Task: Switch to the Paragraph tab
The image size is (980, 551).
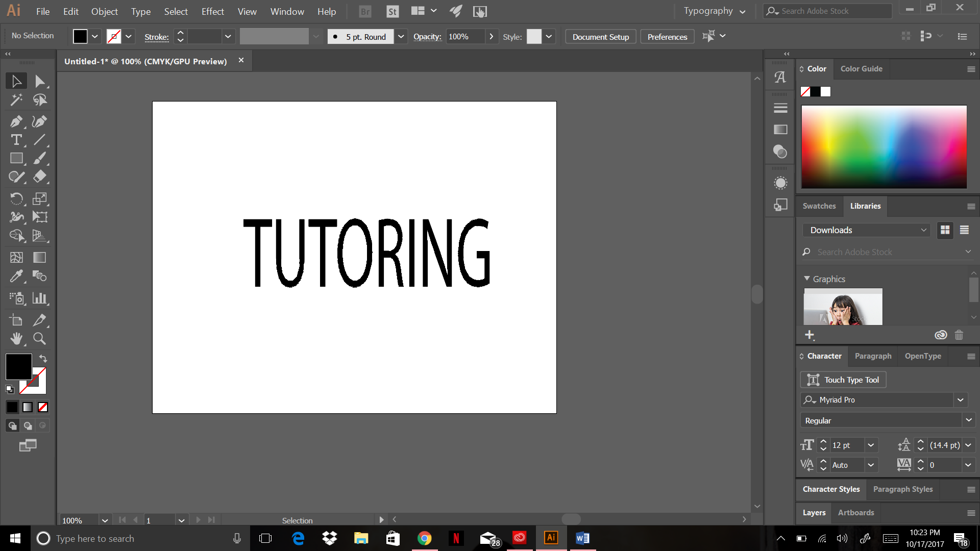Action: pos(873,356)
